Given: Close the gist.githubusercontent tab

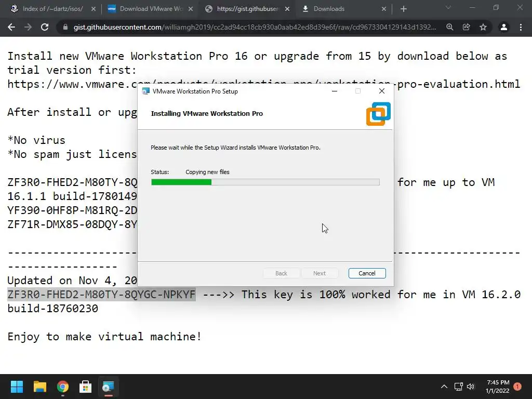Looking at the screenshot, I should point(287,9).
